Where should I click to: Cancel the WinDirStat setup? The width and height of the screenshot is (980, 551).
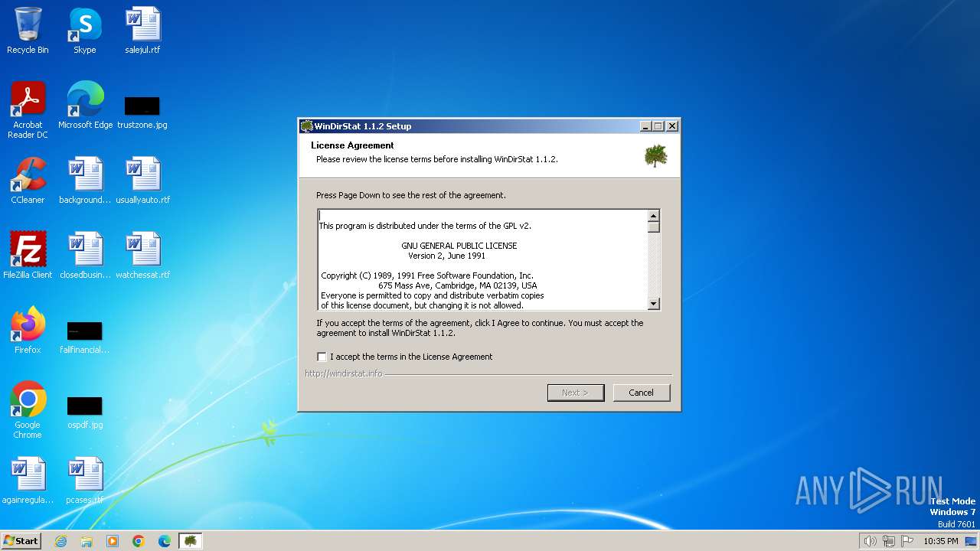642,393
